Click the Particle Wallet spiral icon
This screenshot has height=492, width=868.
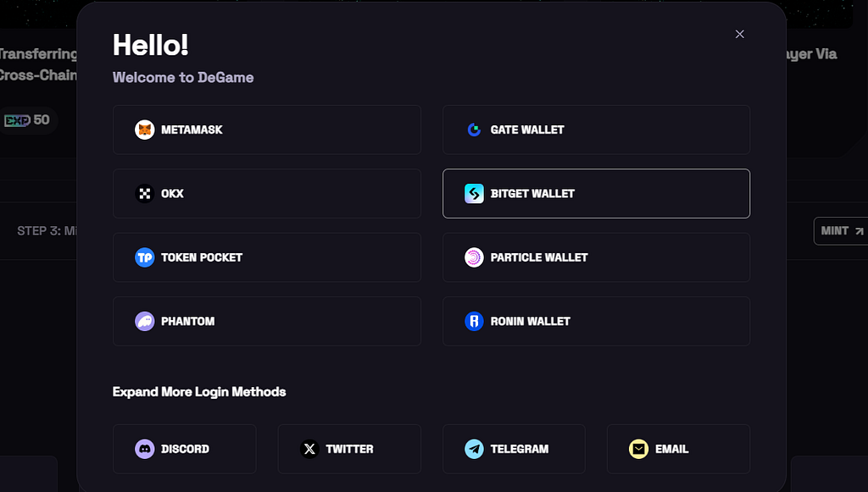(474, 257)
